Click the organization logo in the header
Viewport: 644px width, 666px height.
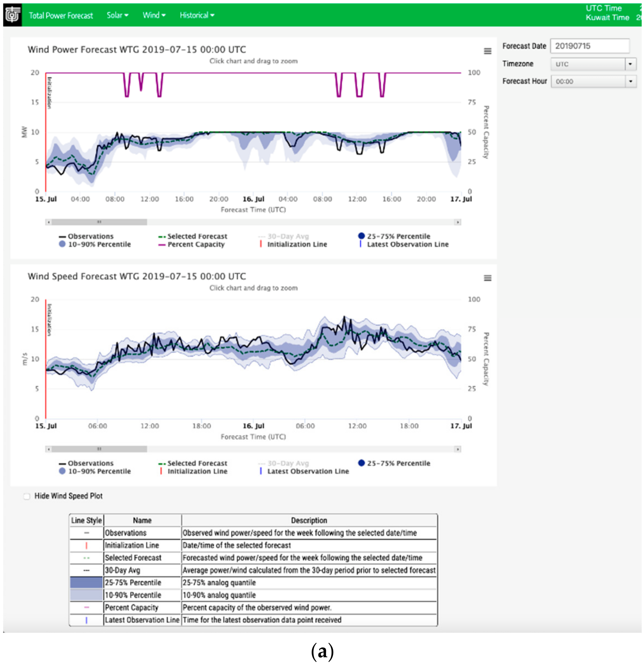coord(13,15)
